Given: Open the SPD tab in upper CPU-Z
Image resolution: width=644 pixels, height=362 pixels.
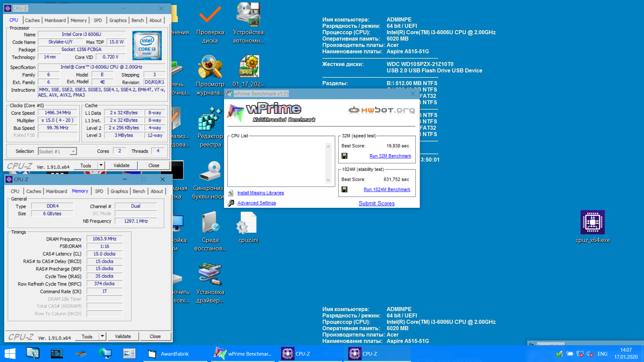Looking at the screenshot, I should (x=98, y=20).
